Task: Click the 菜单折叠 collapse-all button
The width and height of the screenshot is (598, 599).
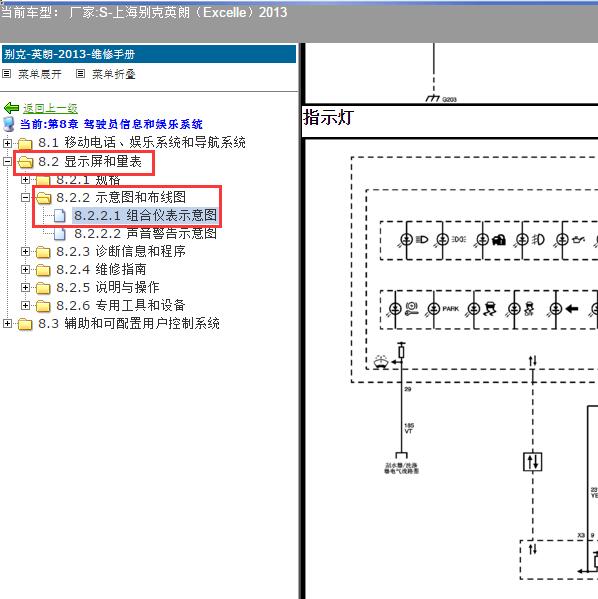Action: click(x=114, y=74)
